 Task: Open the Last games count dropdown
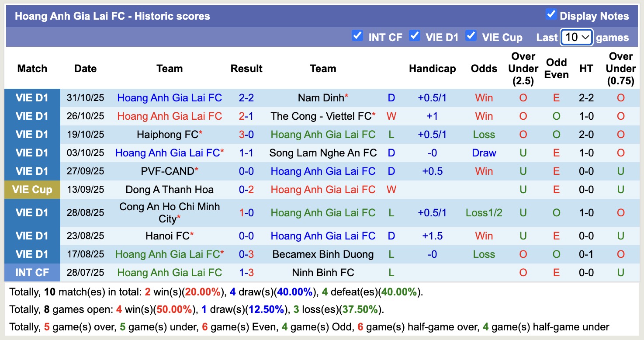coord(576,38)
